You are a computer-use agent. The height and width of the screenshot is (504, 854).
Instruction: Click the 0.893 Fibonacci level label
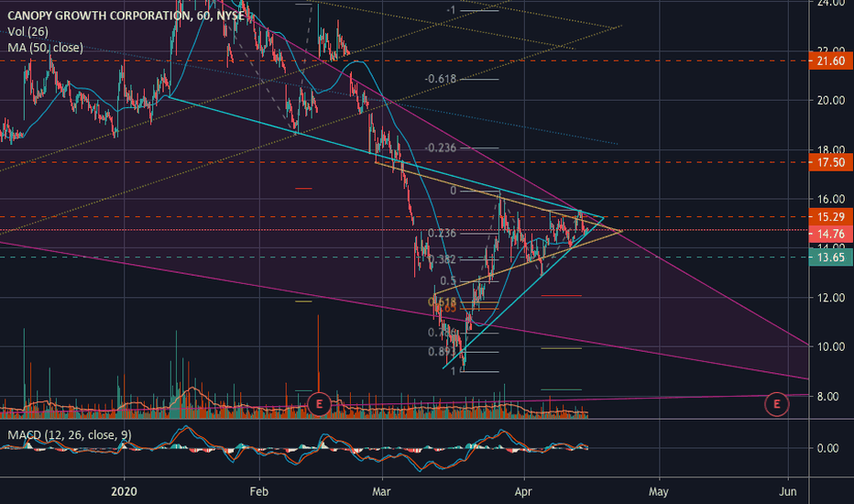tap(443, 352)
